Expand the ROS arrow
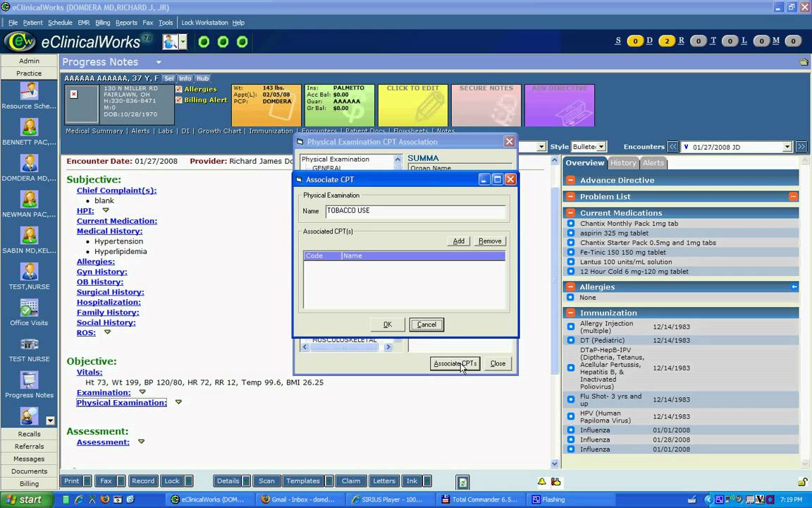Screen dimensions: 812x508 [x=107, y=332]
